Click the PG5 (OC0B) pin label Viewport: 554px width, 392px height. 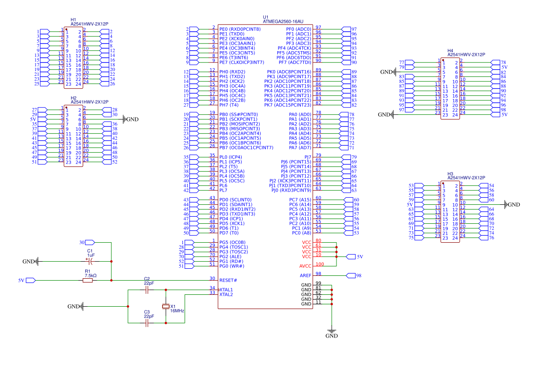232,243
